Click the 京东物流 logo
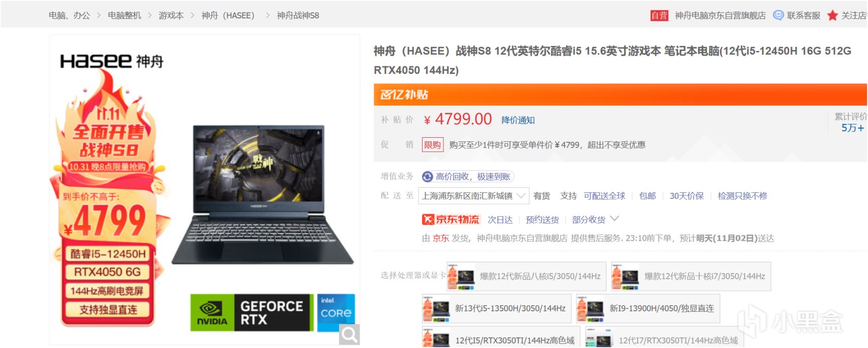This screenshot has height=348, width=868. point(451,219)
